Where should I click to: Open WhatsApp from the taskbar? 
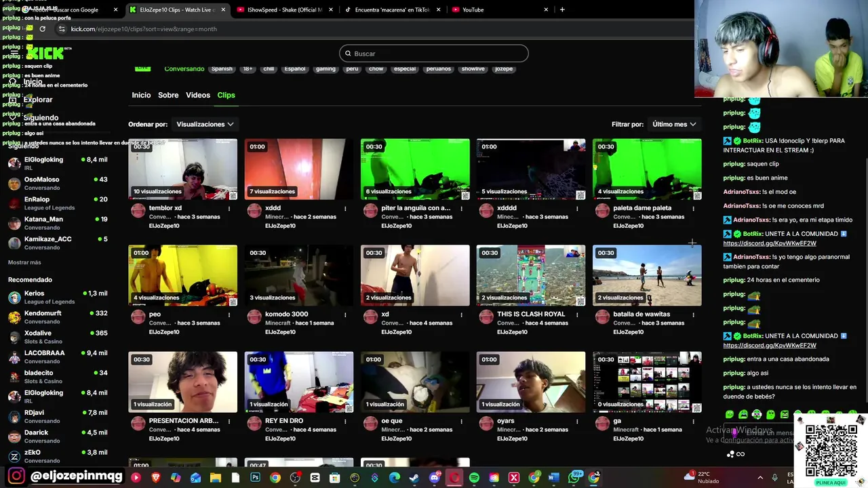tap(574, 478)
